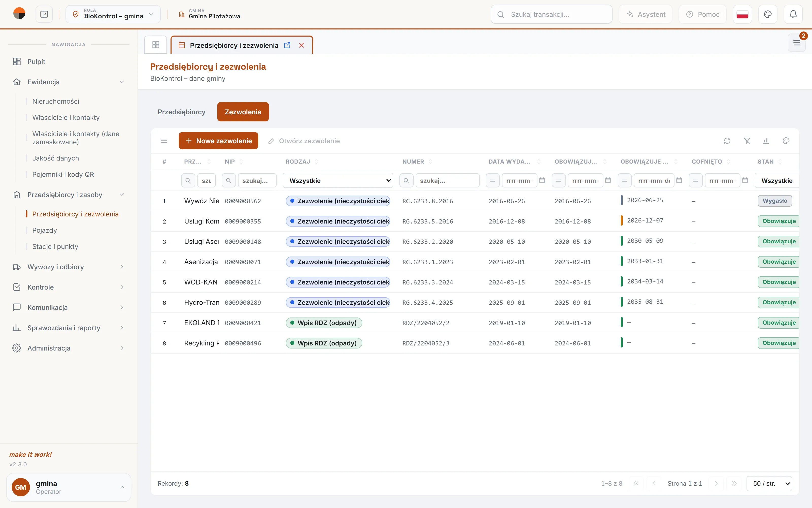
Task: Open the table hamburger menu beside Nowe zezwolenie
Action: pyautogui.click(x=164, y=141)
